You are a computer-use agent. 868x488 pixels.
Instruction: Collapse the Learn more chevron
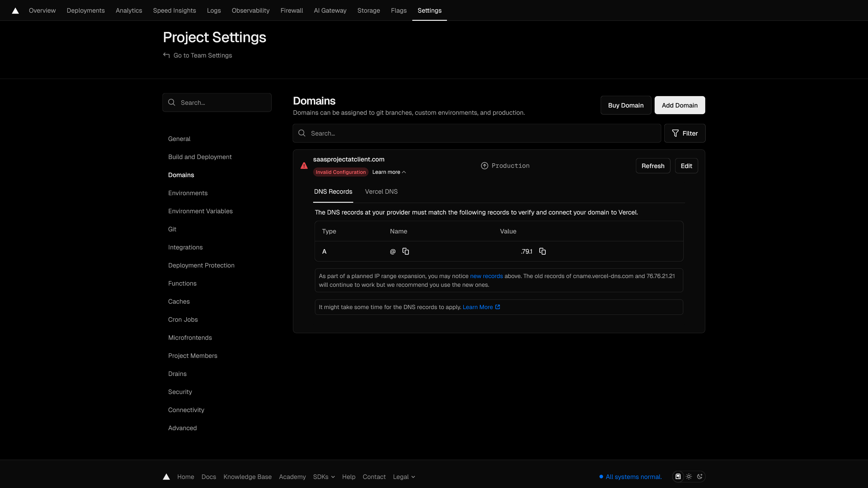point(404,172)
